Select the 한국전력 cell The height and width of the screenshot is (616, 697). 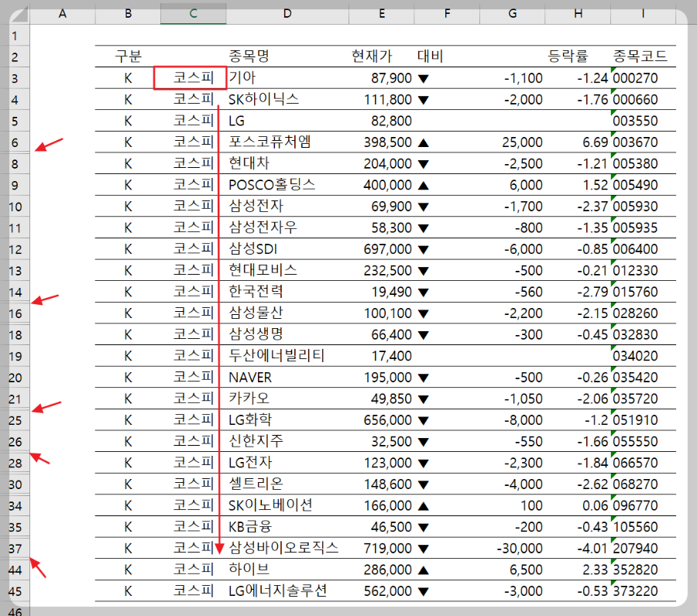tap(287, 292)
